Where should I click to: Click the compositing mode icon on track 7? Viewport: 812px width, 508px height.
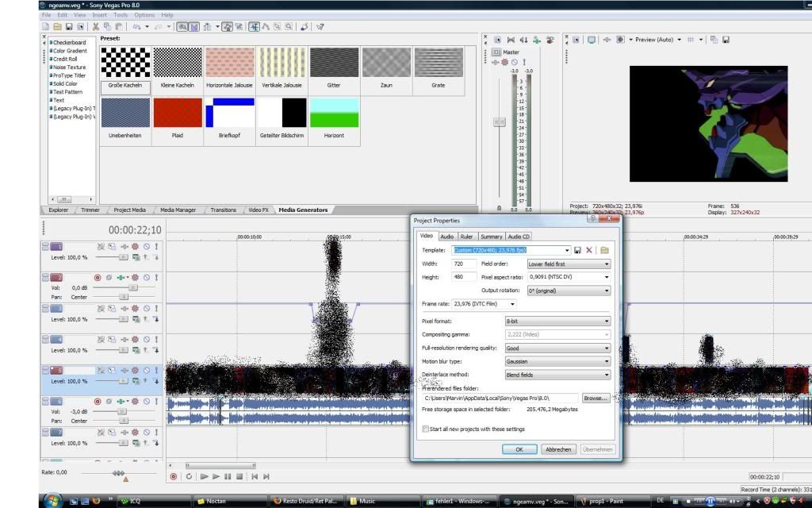(x=136, y=443)
